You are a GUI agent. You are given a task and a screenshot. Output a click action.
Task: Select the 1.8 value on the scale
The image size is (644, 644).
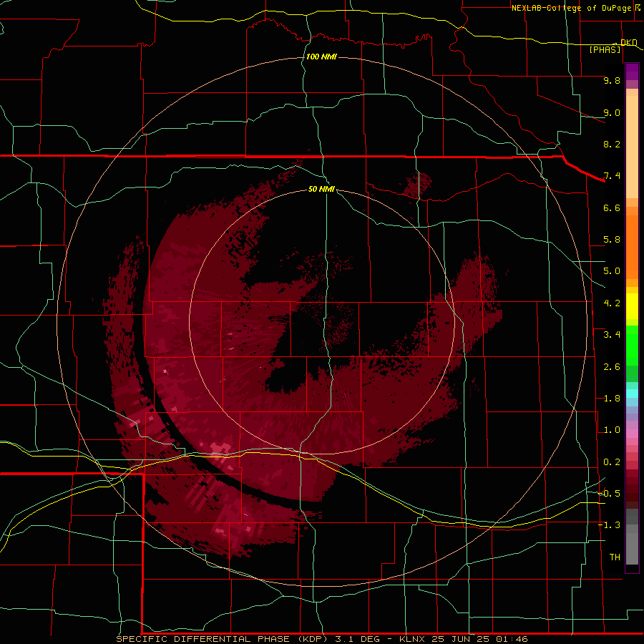[612, 399]
